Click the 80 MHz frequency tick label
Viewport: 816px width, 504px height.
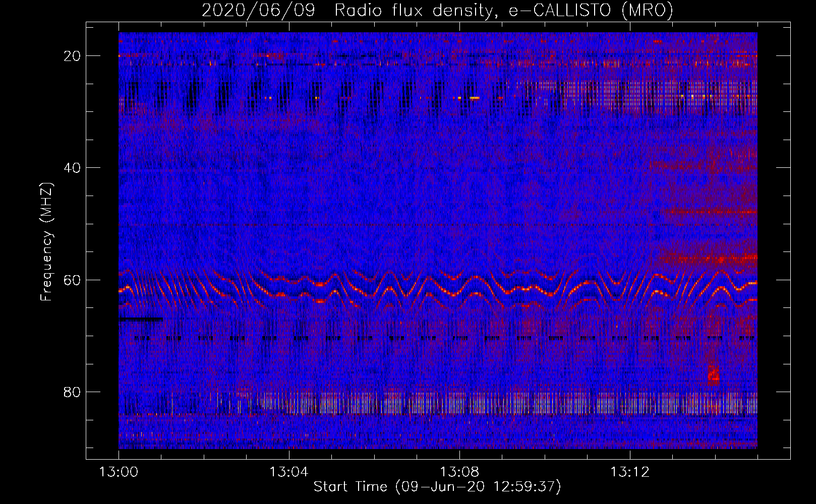pyautogui.click(x=73, y=392)
